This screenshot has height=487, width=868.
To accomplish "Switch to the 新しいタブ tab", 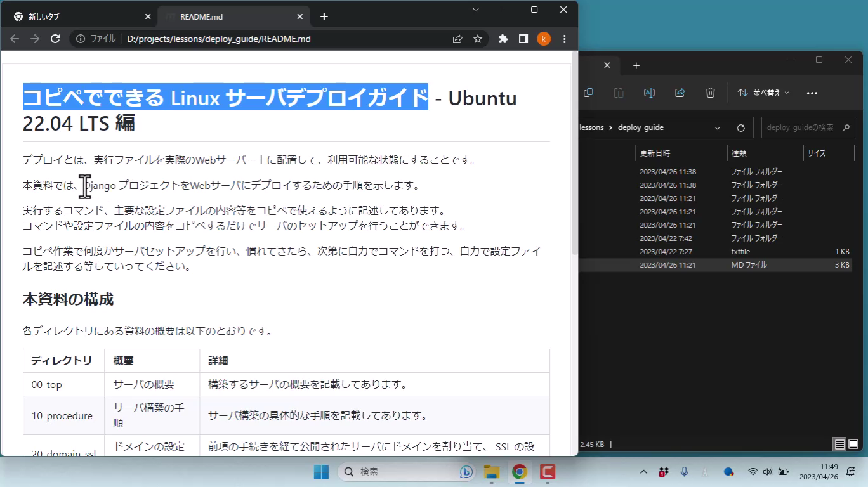I will click(x=76, y=16).
